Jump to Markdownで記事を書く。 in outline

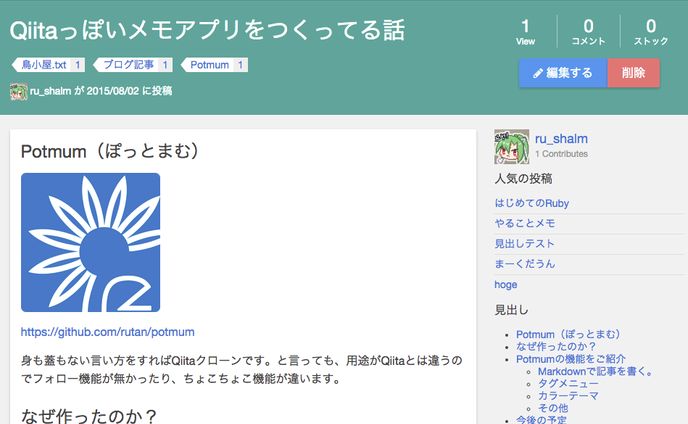(x=595, y=371)
